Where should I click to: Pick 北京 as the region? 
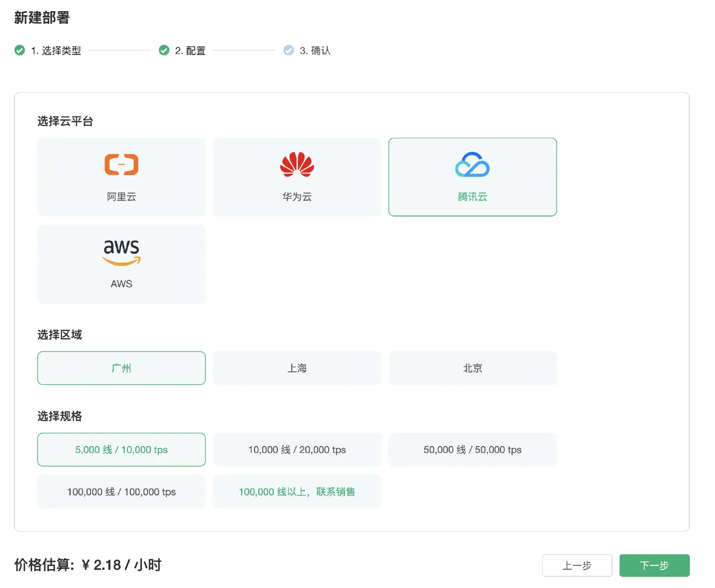[x=472, y=368]
